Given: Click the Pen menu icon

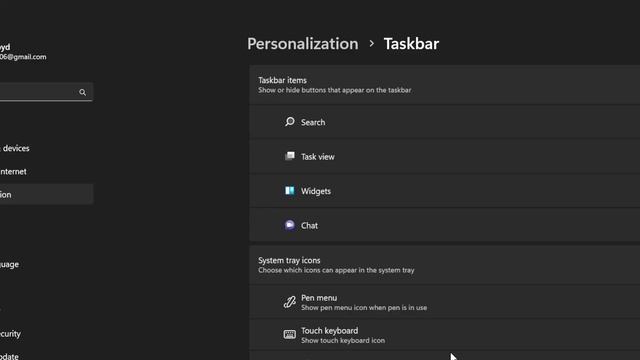Looking at the screenshot, I should tap(289, 302).
